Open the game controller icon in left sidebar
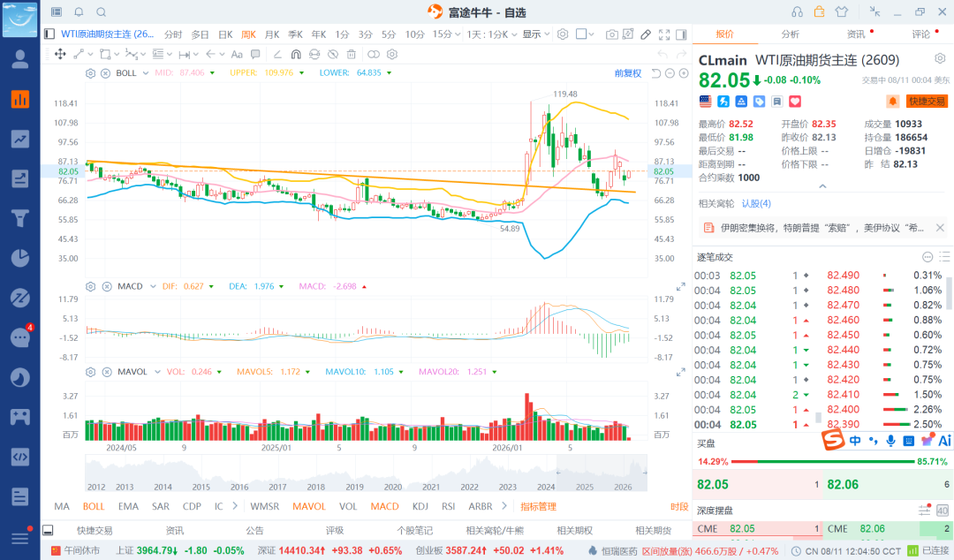 [20, 417]
